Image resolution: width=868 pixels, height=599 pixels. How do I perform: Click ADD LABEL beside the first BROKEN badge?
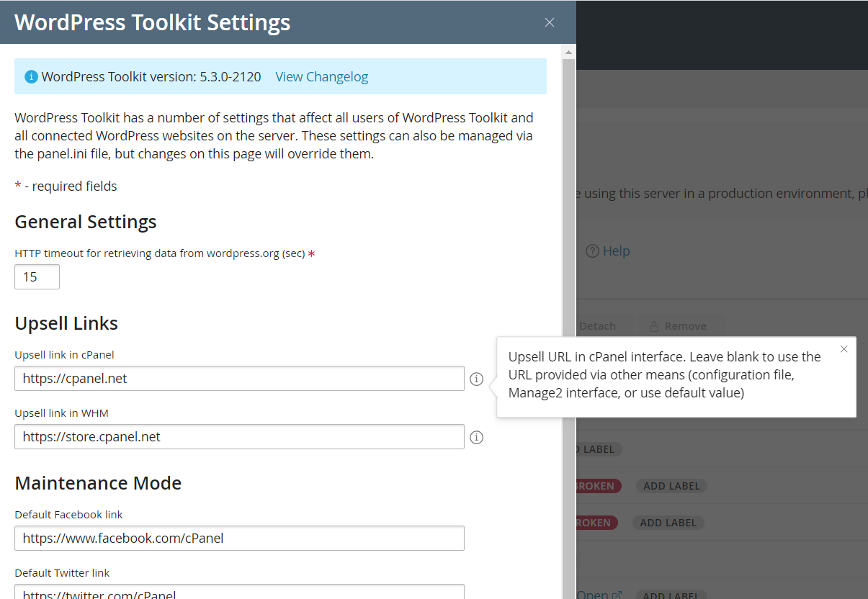tap(671, 485)
